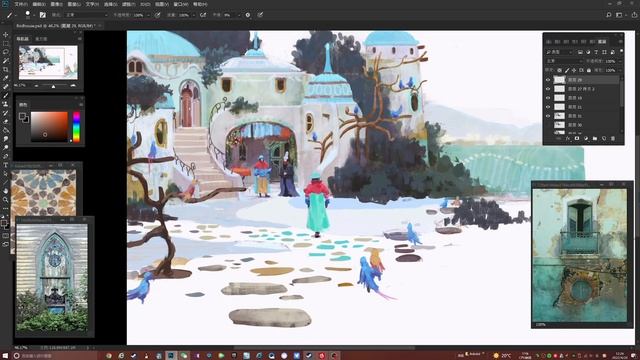This screenshot has width=640, height=360.
Task: Open layer blend mode dropdown
Action: [564, 61]
